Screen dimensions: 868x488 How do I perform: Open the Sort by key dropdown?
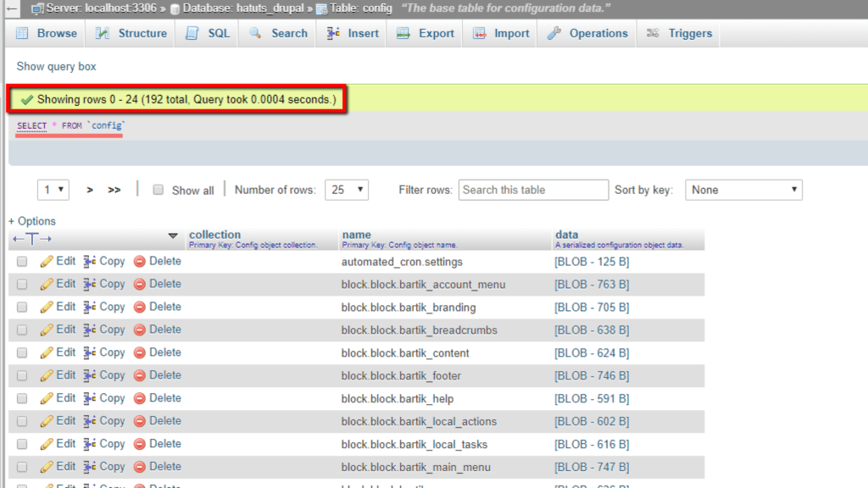point(743,190)
